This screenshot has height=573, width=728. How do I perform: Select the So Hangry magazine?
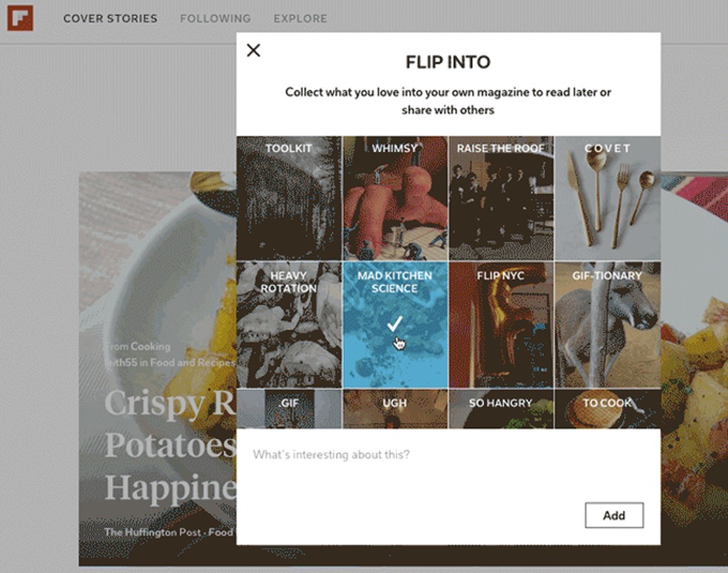click(502, 407)
